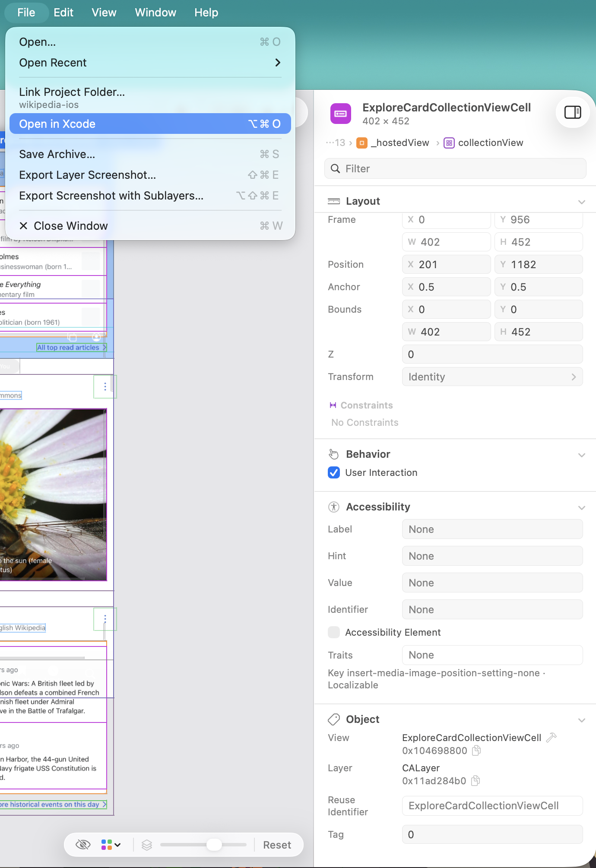Click the hammer icon beside ExploreCardCollectionViewCell
Image resolution: width=596 pixels, height=868 pixels.
pyautogui.click(x=551, y=738)
